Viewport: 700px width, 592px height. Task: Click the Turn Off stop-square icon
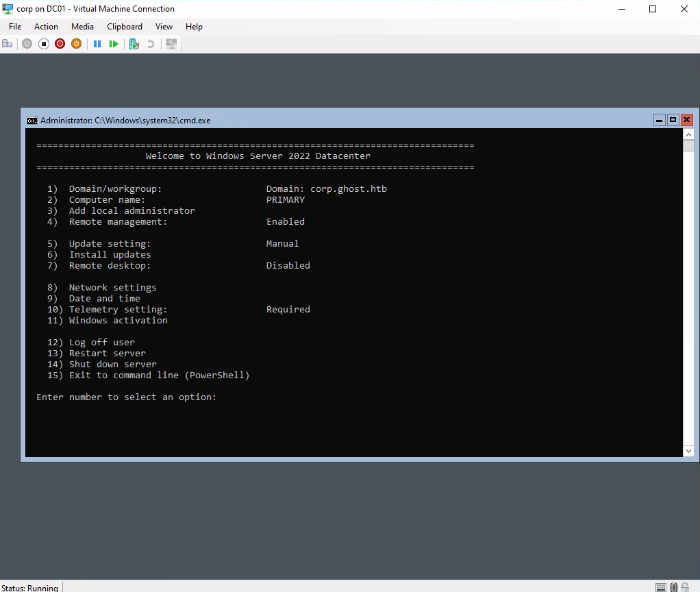coord(43,44)
